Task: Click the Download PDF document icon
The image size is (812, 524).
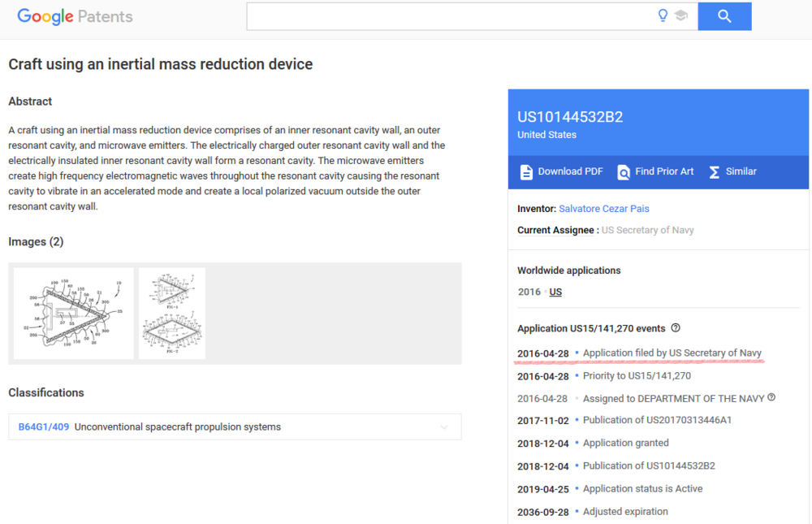Action: 526,172
